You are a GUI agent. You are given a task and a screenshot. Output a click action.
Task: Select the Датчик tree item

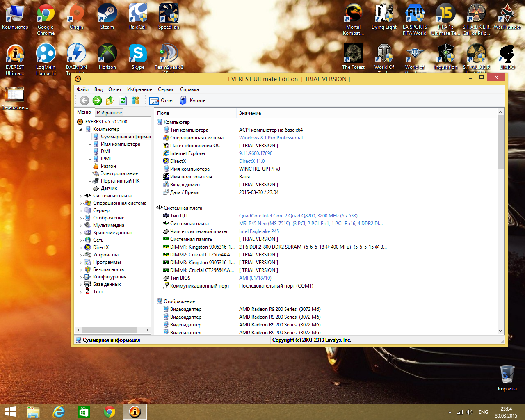pos(105,188)
